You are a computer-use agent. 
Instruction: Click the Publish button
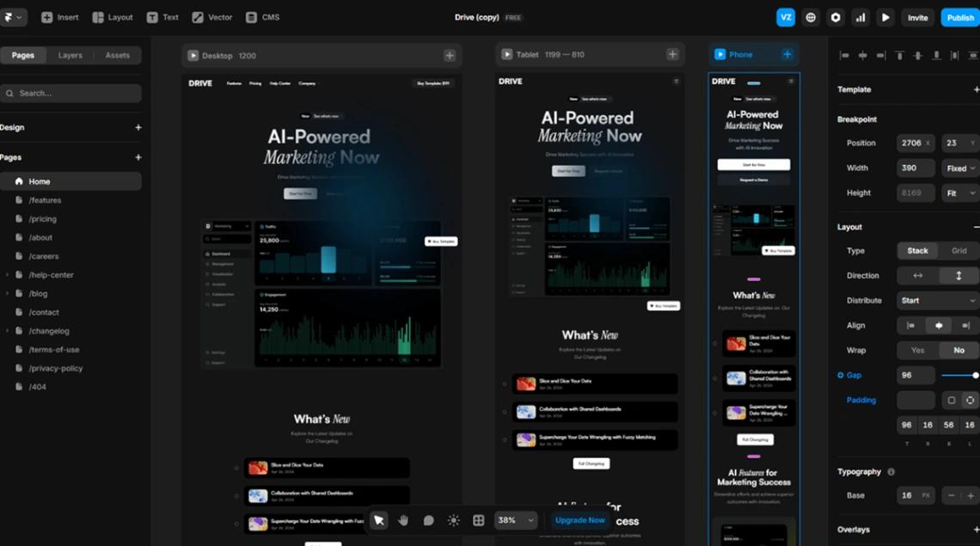tap(960, 17)
